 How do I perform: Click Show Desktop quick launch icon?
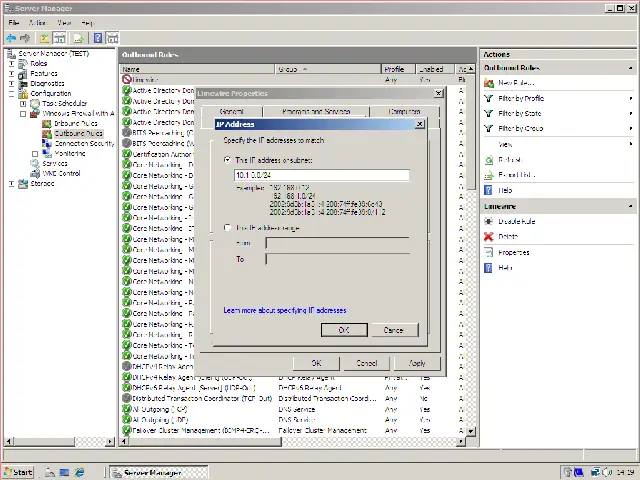[64, 472]
